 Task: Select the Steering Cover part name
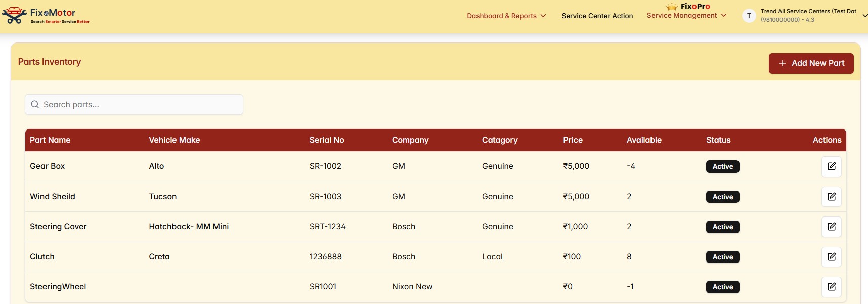(58, 227)
